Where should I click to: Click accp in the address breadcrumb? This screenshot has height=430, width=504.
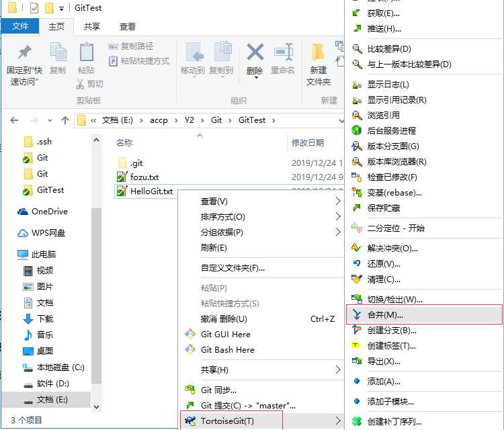tap(159, 120)
